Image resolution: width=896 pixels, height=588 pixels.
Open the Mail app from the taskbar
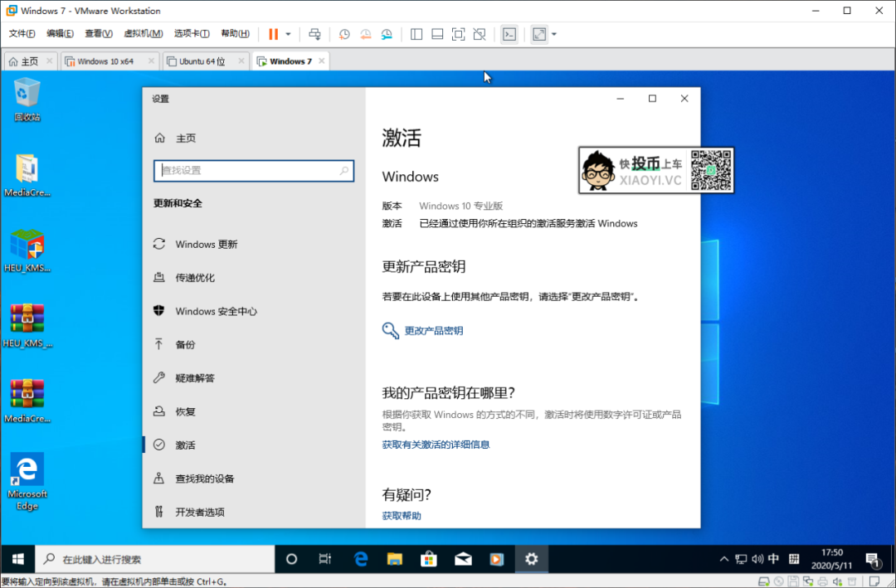[463, 559]
